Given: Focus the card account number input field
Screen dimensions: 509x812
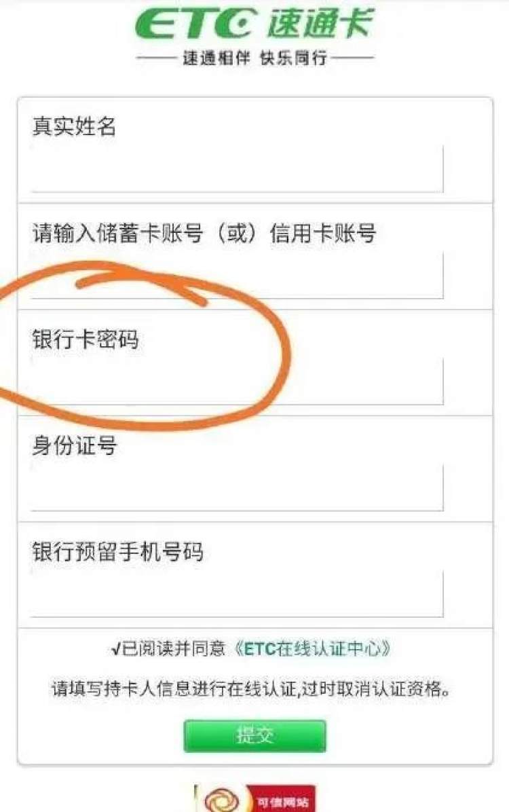Looking at the screenshot, I should point(237,276).
